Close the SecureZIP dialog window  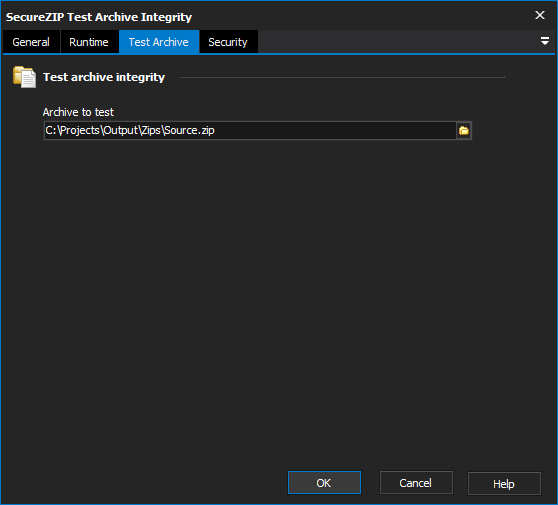coord(540,15)
